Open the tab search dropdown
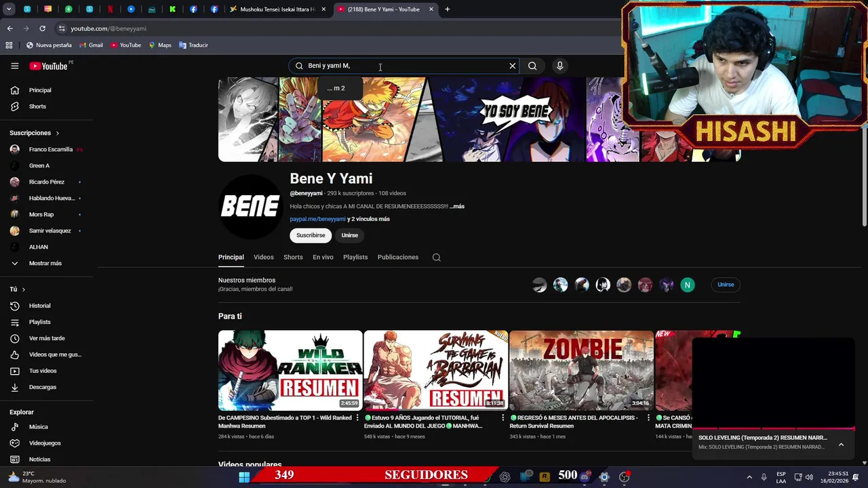Screen dimensions: 868x488 click(9, 9)
